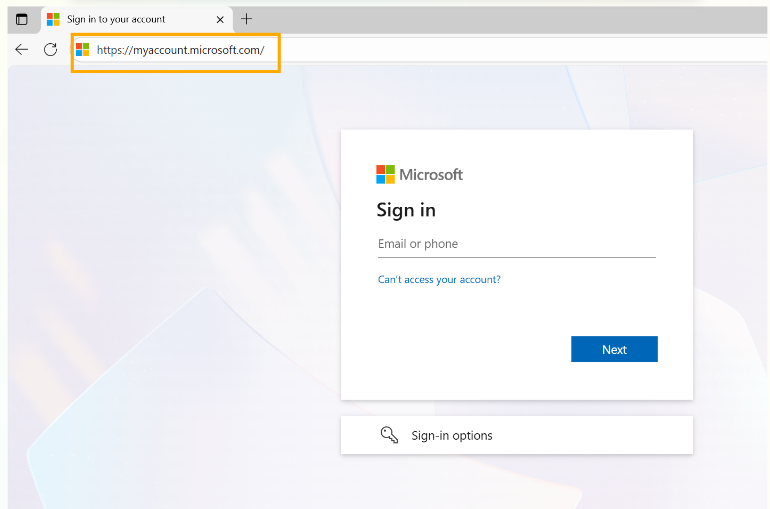Image resolution: width=770 pixels, height=509 pixels.
Task: Go back using the back arrow
Action: pos(22,49)
